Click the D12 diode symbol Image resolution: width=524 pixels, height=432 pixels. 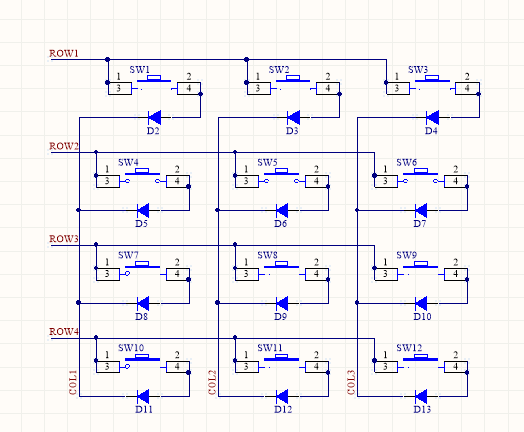tap(282, 397)
